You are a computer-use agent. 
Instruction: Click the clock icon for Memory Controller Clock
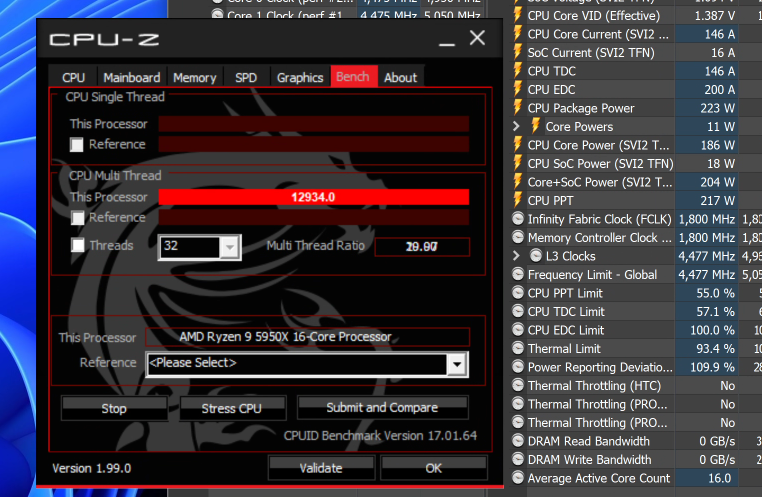518,238
